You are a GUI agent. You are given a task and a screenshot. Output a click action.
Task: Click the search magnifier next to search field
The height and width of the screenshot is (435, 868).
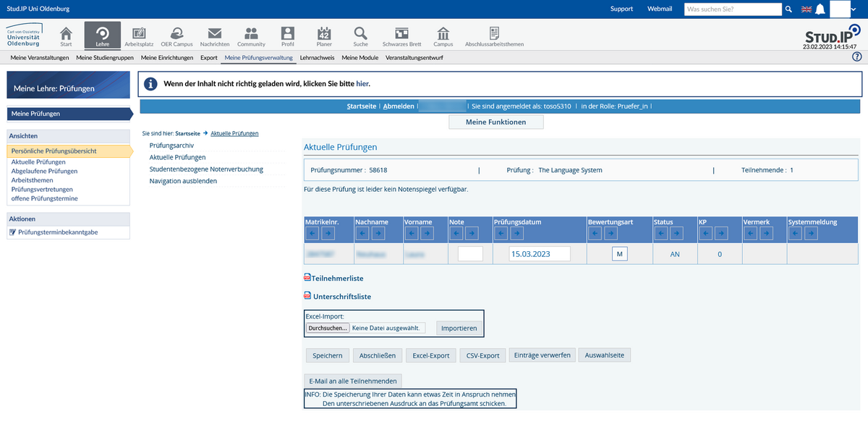click(788, 9)
